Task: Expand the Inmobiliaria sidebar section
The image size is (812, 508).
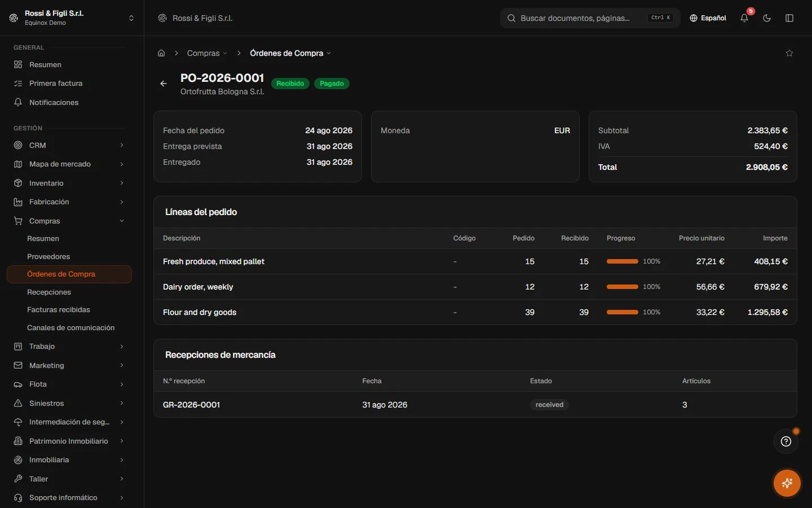Action: point(69,460)
